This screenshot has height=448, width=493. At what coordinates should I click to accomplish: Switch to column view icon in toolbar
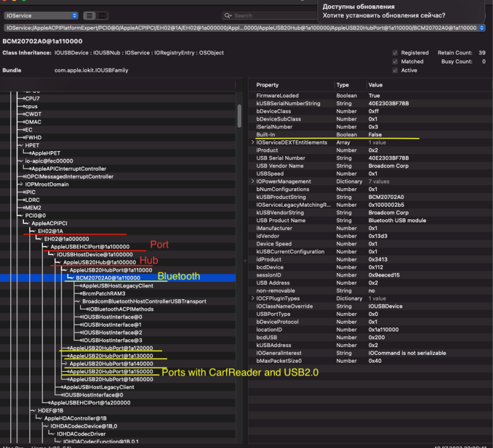[x=102, y=16]
